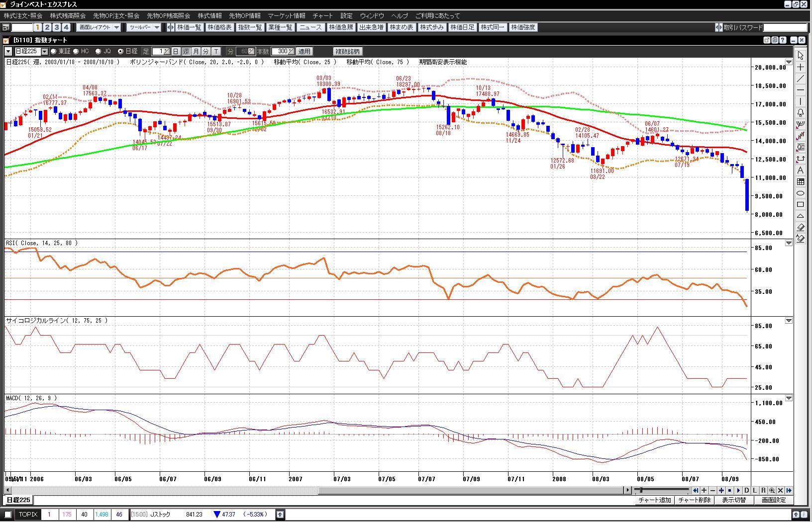Select the crosshair cursor tool

(801, 67)
